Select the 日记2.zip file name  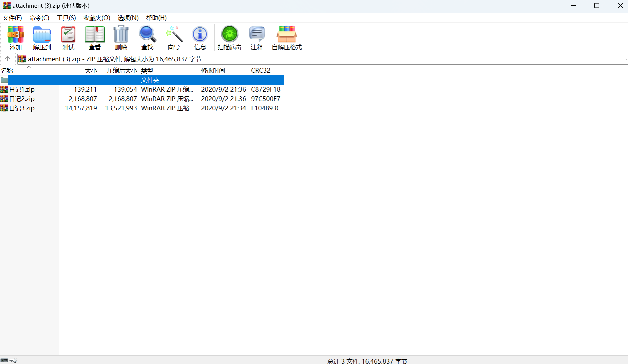(x=22, y=99)
